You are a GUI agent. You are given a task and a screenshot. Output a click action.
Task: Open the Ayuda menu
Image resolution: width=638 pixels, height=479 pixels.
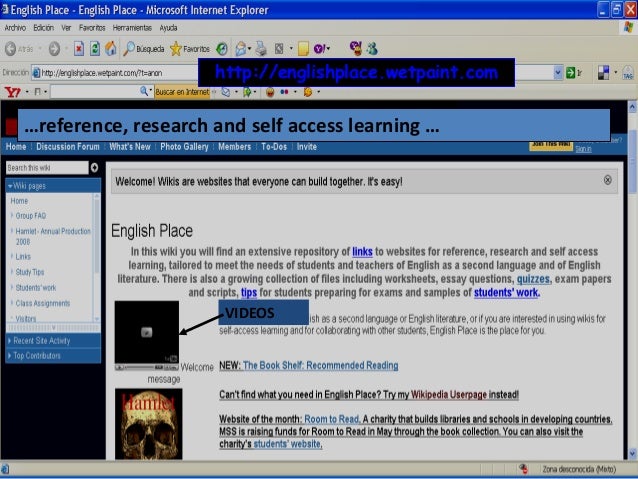pyautogui.click(x=168, y=28)
